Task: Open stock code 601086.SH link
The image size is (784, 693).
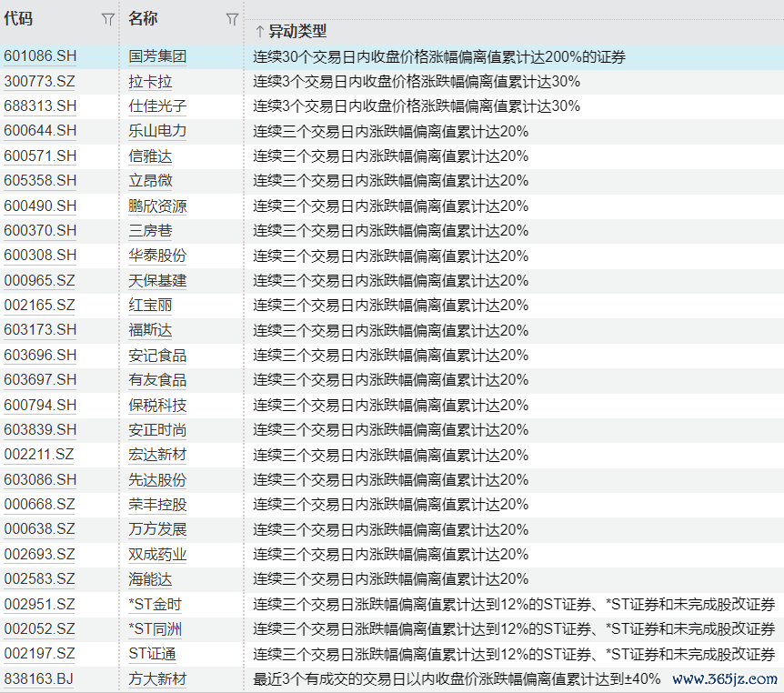Action: (x=40, y=56)
